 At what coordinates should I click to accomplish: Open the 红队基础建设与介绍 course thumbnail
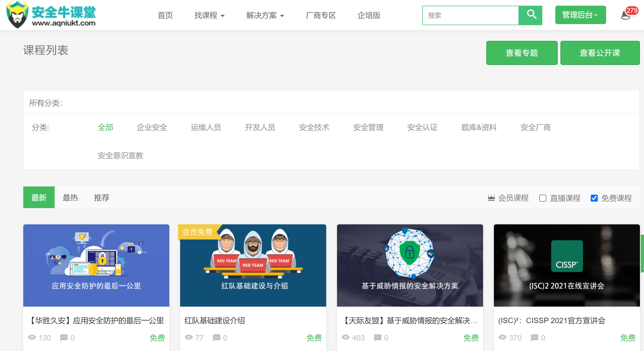[253, 265]
